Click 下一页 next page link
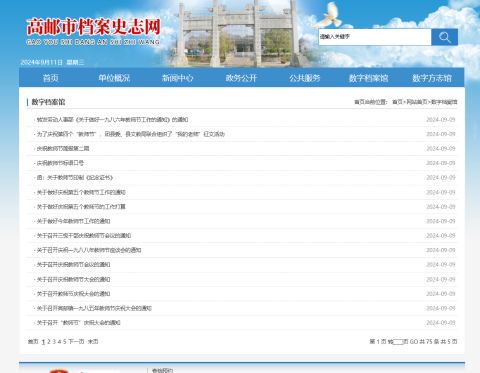Viewport: 480px width, 373px height. (76, 342)
